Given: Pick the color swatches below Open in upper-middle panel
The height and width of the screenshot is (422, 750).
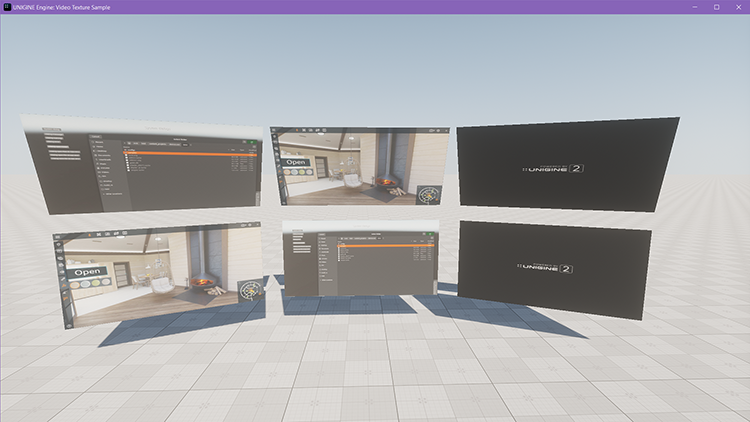Looking at the screenshot, I should [x=297, y=172].
